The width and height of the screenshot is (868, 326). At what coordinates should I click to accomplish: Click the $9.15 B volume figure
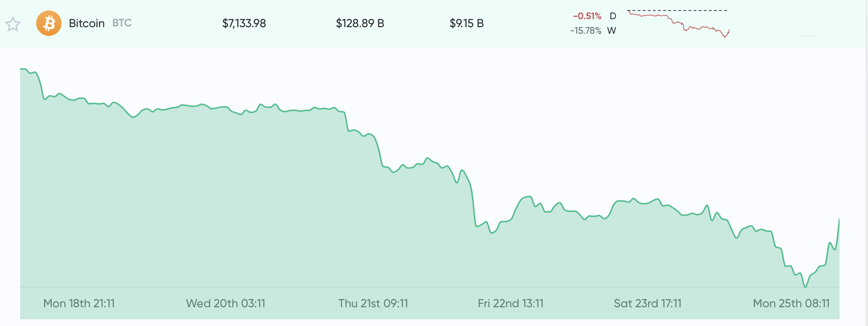point(466,23)
